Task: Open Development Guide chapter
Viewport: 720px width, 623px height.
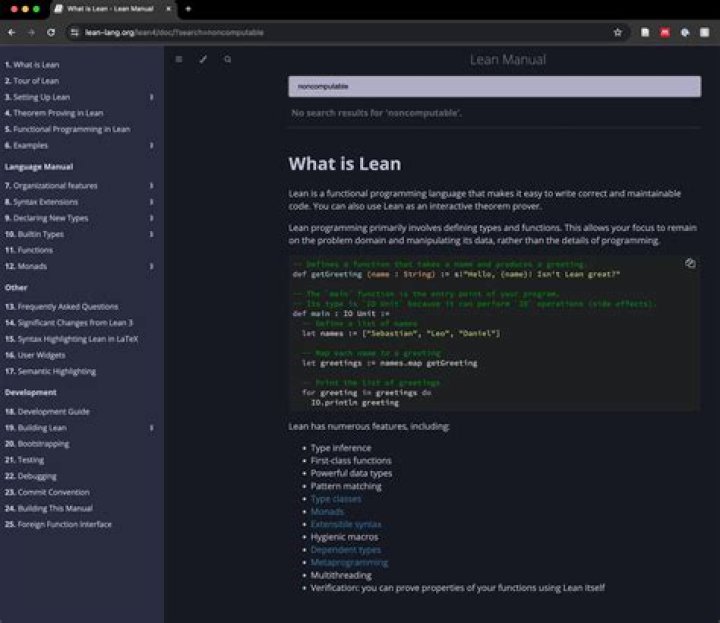Action: click(x=47, y=412)
